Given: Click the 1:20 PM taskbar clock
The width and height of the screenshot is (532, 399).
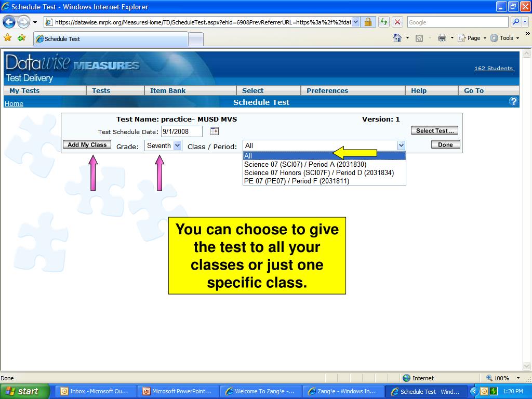Looking at the screenshot, I should pyautogui.click(x=513, y=391).
